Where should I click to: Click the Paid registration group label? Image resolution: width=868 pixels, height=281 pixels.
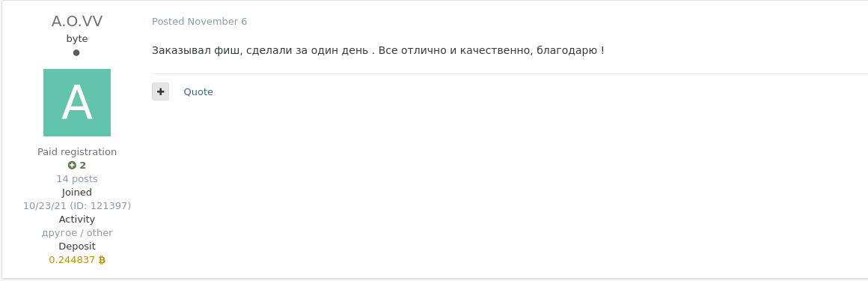(x=77, y=152)
